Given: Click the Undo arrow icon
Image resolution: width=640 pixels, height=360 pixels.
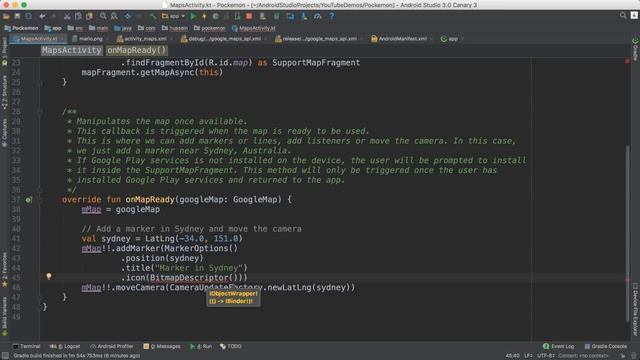Looking at the screenshot, I should pyautogui.click(x=42, y=16).
